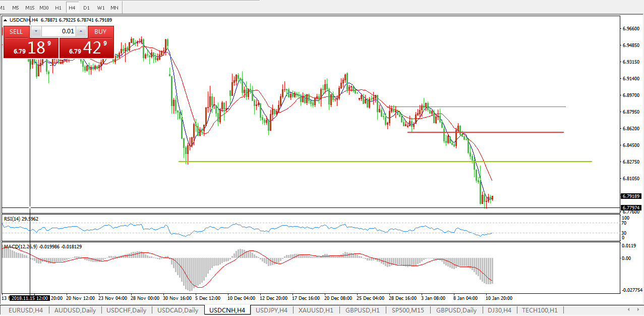Image resolution: width=644 pixels, height=316 pixels.
Task: Collapse the one-click trading panel triangle
Action: [6, 20]
